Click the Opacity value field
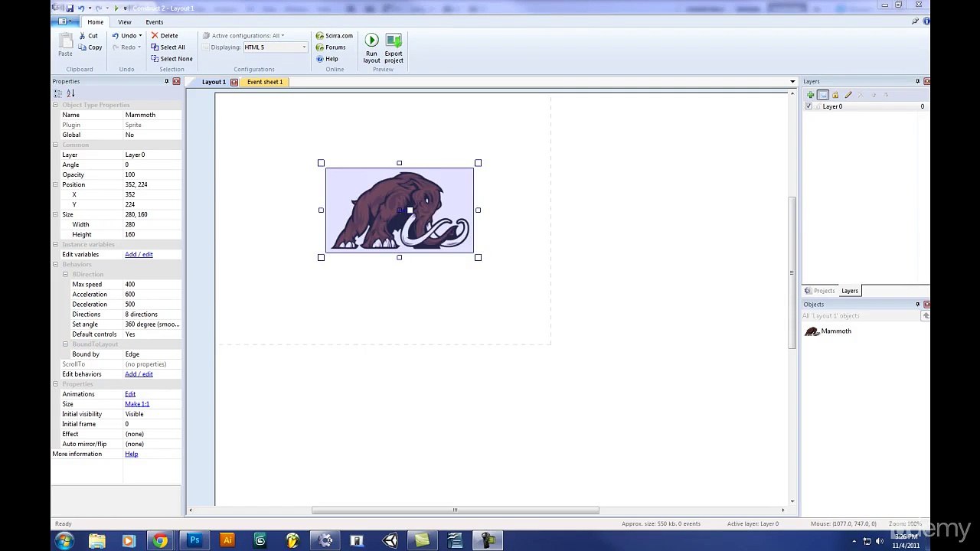Viewport: 980px width, 551px height. pyautogui.click(x=152, y=174)
